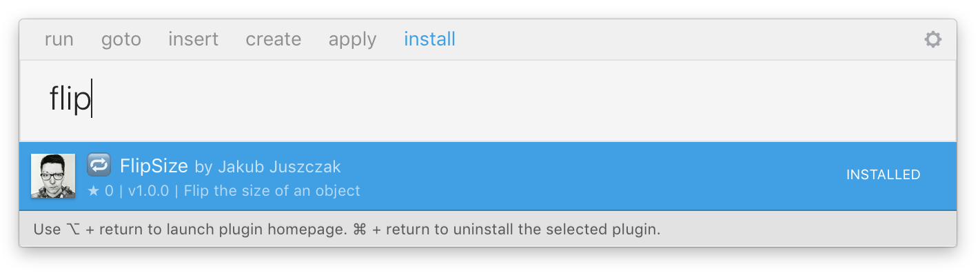
Task: Click the command key symbol in footer
Action: point(359,230)
